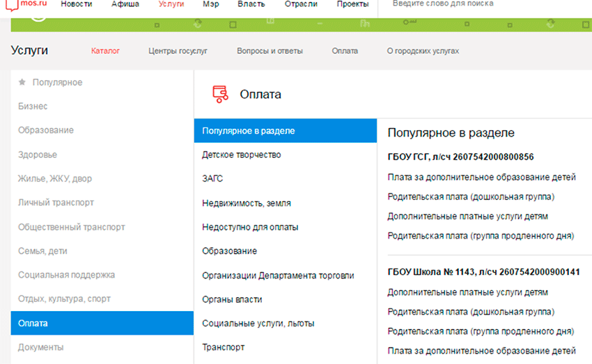Viewport: 592px width, 364px height.
Task: Open the О городских услугах tab
Action: tap(423, 51)
